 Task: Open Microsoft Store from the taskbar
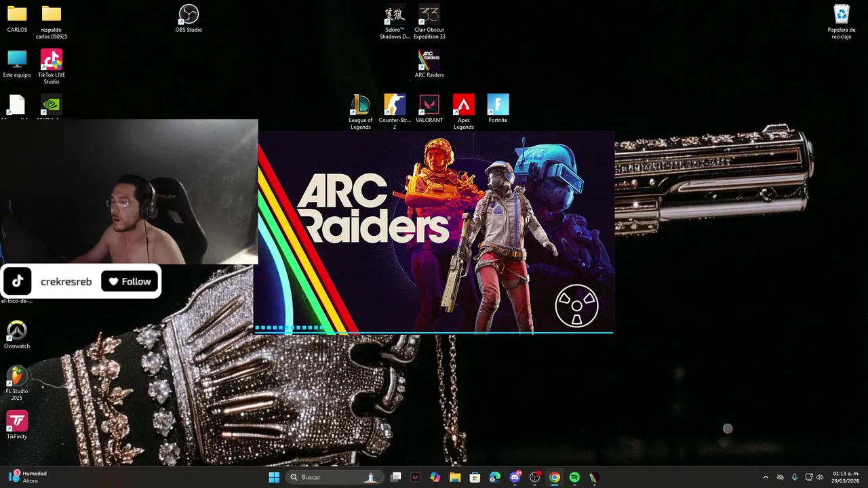(x=475, y=477)
